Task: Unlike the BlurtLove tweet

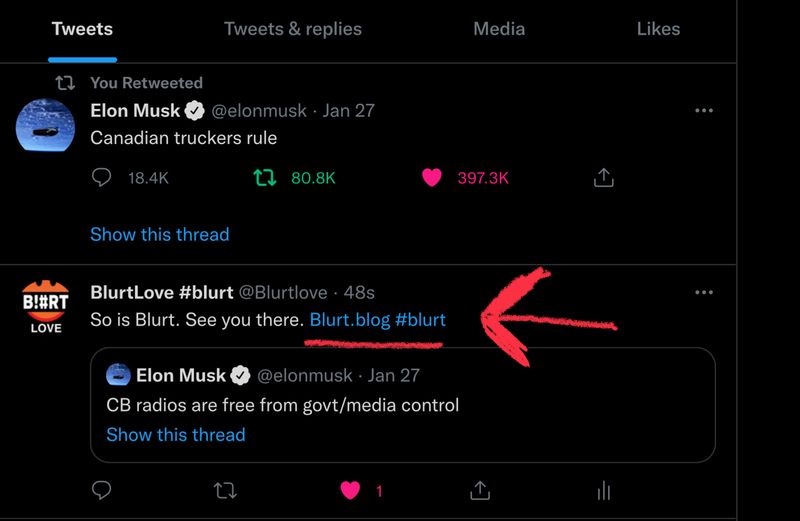Action: pyautogui.click(x=349, y=490)
